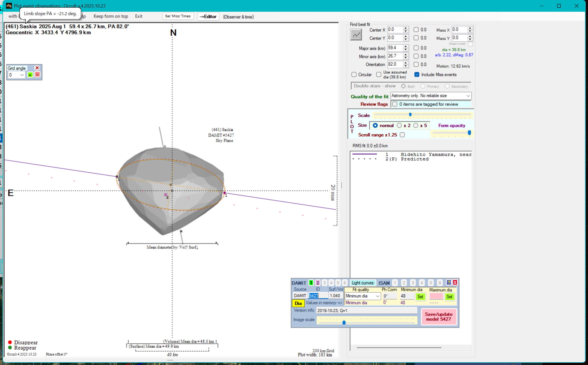Click the Find best fit graph icon

(x=356, y=34)
